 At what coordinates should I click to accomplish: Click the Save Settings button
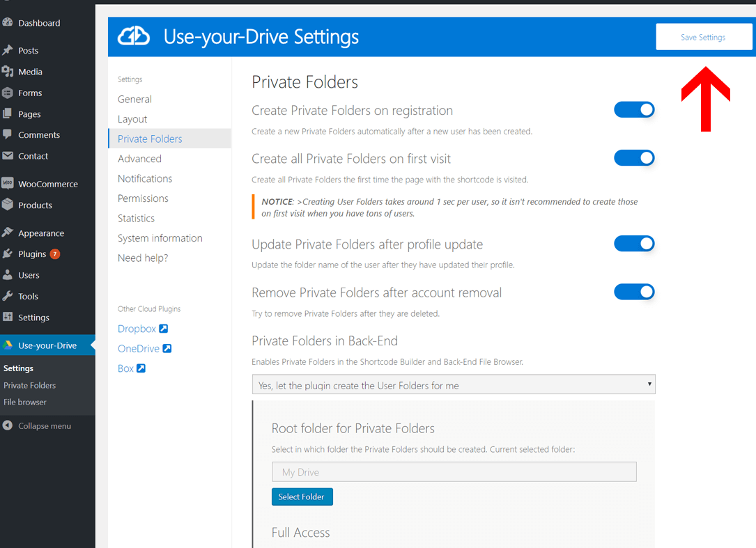click(704, 37)
